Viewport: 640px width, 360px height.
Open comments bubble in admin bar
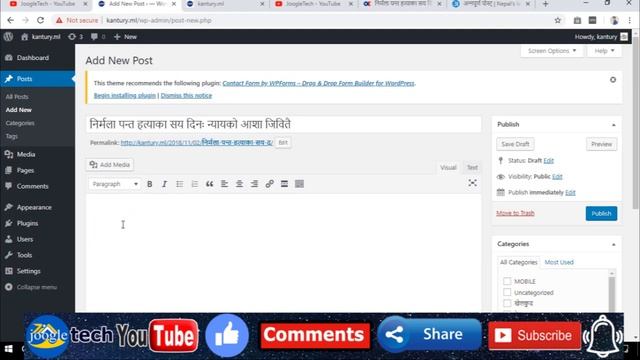coord(98,37)
